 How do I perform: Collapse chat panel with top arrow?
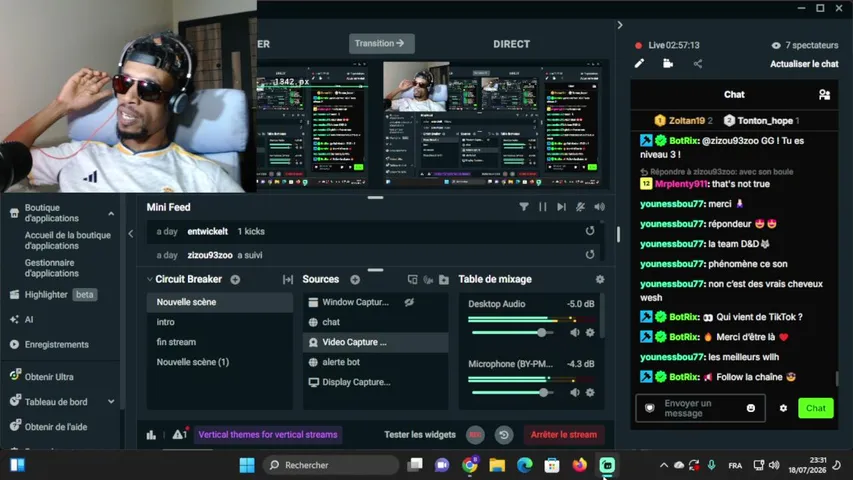tap(620, 25)
